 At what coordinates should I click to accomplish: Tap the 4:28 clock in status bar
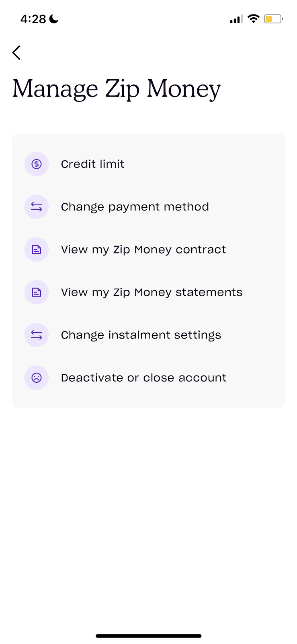33,19
